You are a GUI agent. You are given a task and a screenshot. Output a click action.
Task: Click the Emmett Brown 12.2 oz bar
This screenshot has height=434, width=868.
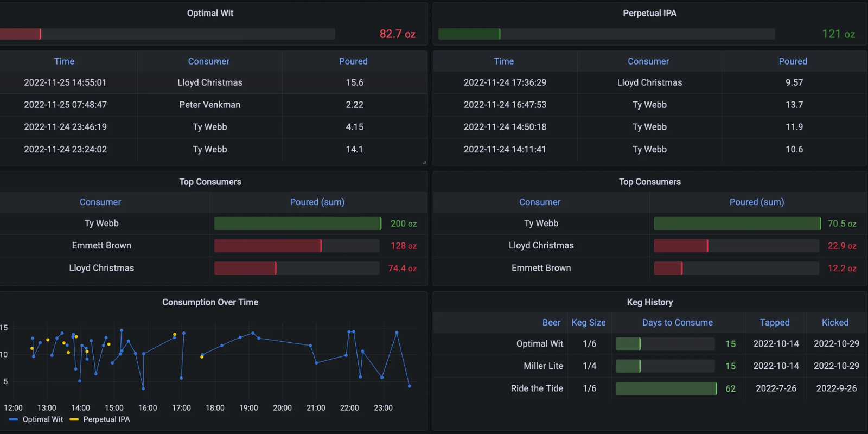click(736, 268)
